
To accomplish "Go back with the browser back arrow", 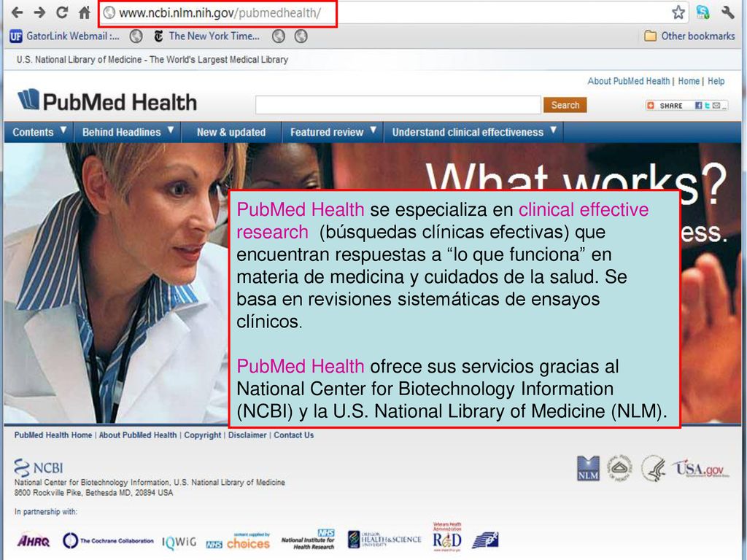I will click(18, 12).
